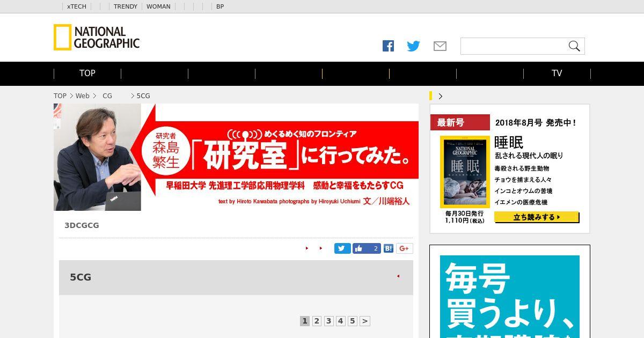Open TV in the black navigation bar

point(557,74)
